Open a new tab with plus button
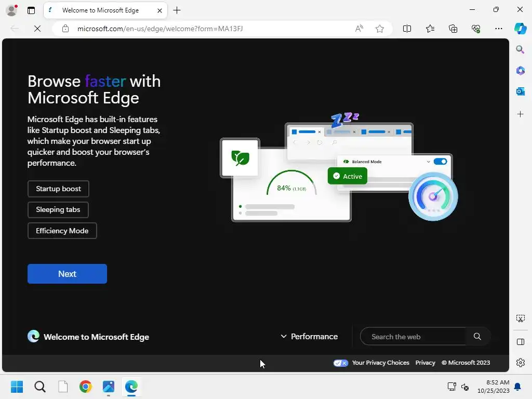532x399 pixels. (177, 10)
